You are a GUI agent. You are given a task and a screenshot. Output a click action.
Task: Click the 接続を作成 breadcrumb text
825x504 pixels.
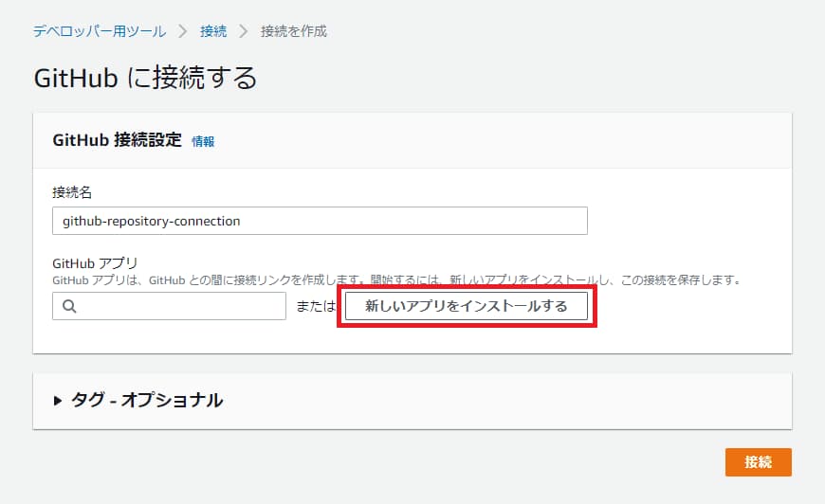[292, 31]
